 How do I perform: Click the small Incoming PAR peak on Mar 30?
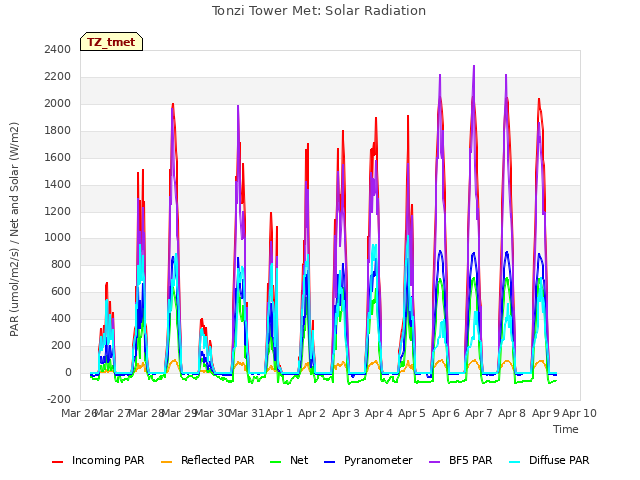[x=202, y=319]
